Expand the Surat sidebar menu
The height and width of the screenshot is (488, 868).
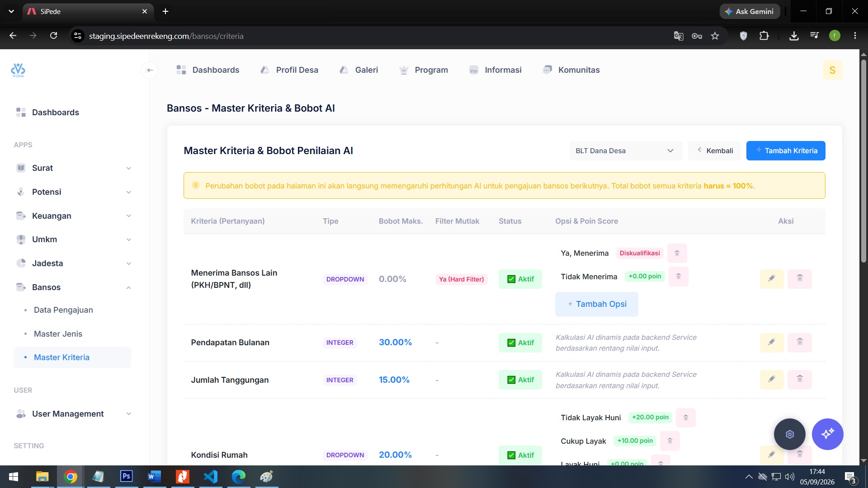pos(72,168)
